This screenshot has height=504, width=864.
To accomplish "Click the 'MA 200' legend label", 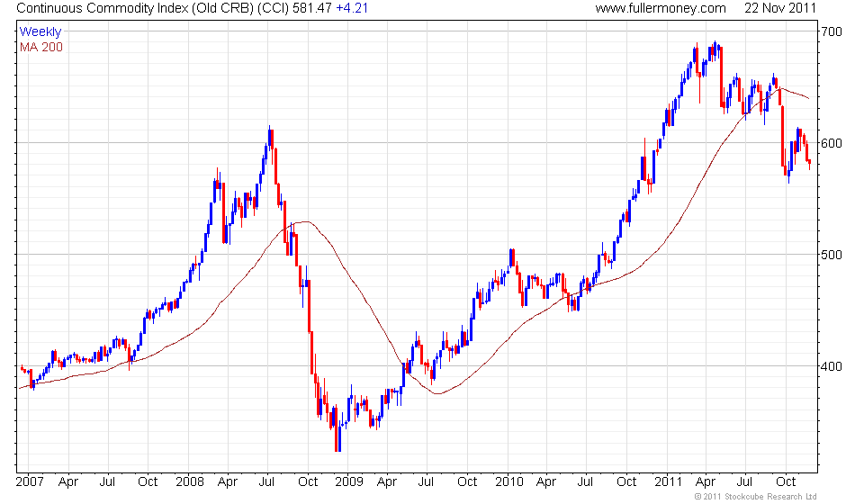I will point(41,48).
